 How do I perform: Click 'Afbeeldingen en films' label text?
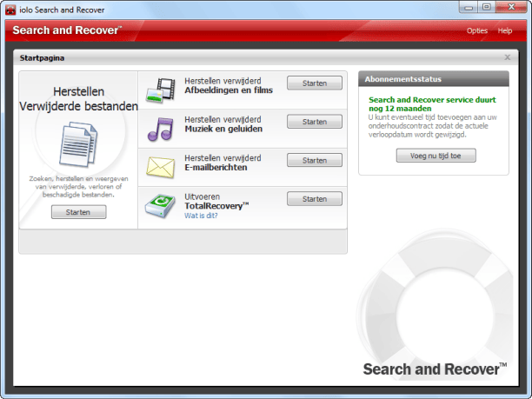coord(229,90)
